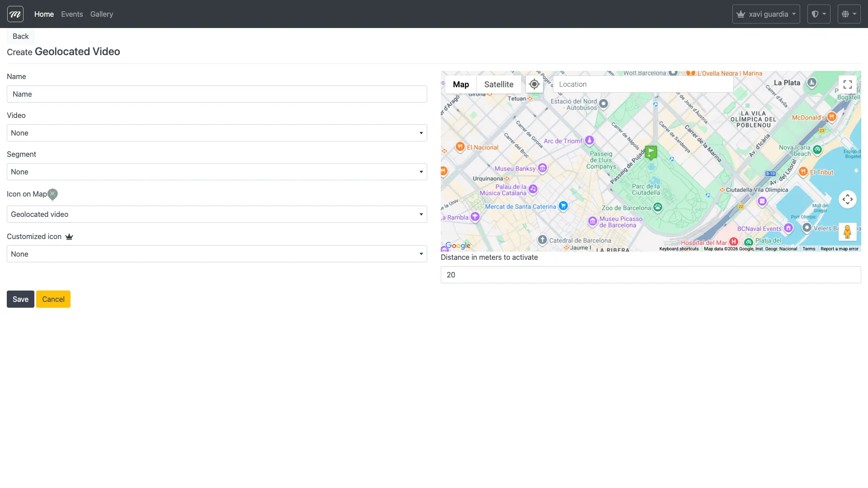The image size is (868, 488).
Task: Click the Distance in meters input field
Action: point(651,275)
